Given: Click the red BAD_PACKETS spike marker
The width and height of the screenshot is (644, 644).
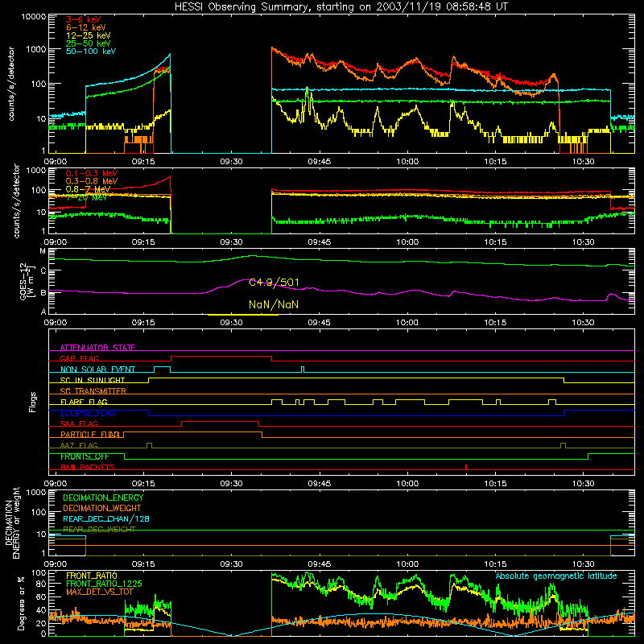Looking at the screenshot, I should (466, 467).
